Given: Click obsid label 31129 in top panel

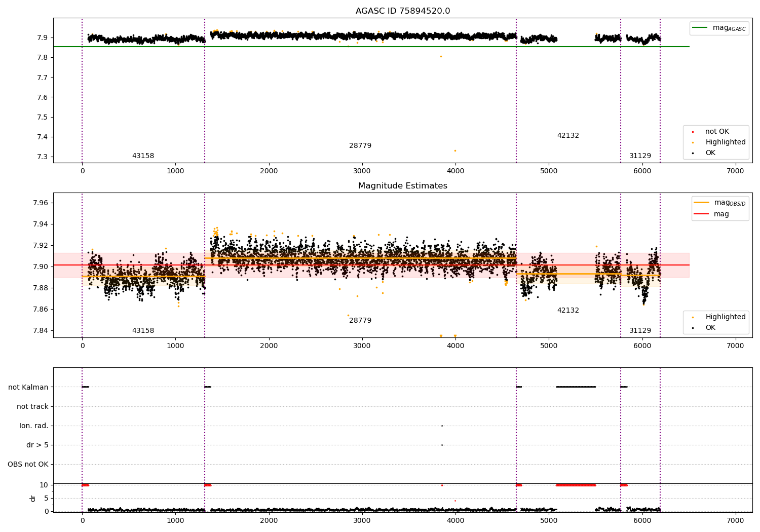Looking at the screenshot, I should click(640, 156).
